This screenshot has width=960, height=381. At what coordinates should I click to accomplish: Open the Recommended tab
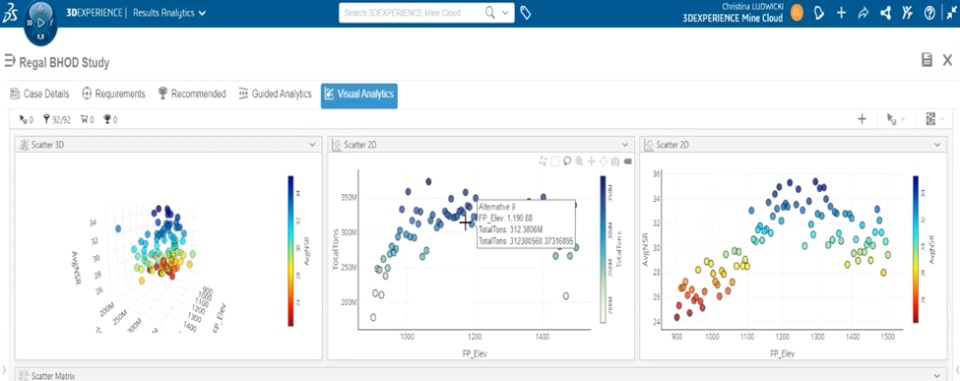pyautogui.click(x=192, y=94)
